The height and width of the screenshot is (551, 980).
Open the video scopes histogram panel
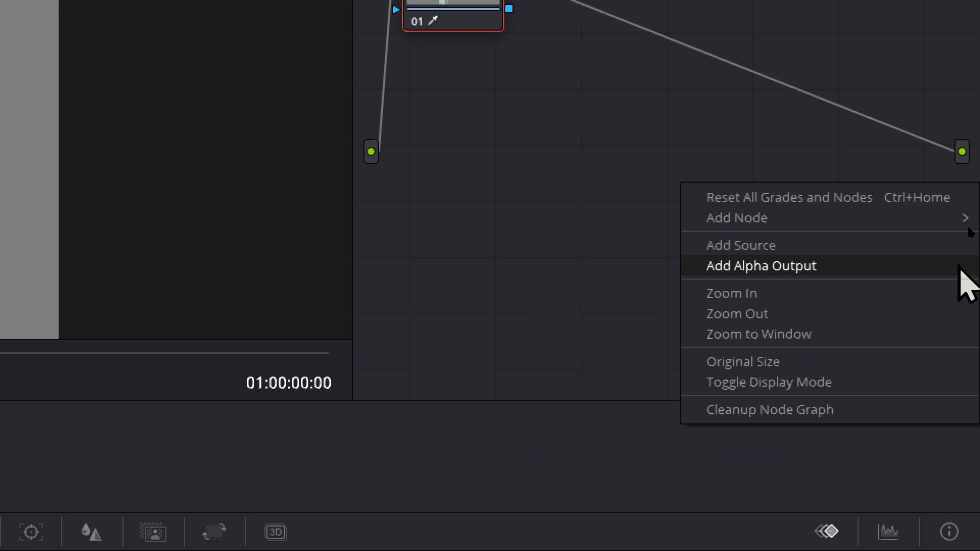888,532
